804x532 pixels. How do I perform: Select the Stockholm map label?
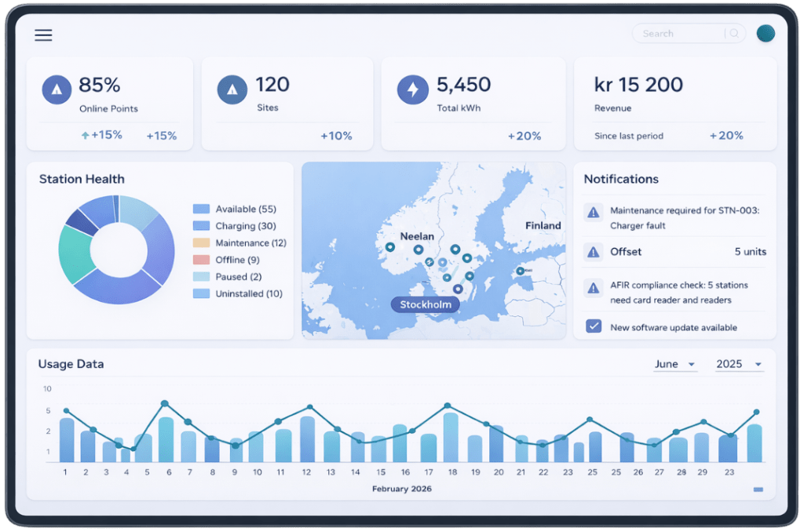(425, 304)
